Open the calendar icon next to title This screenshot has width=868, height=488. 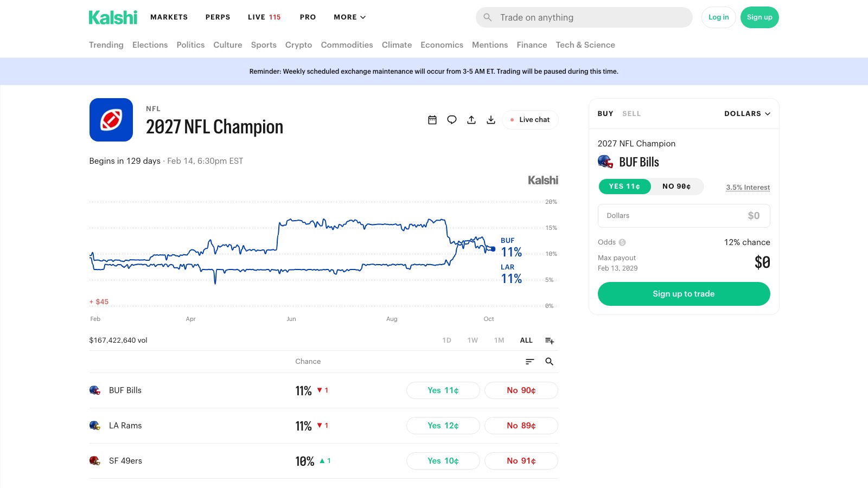coord(432,120)
